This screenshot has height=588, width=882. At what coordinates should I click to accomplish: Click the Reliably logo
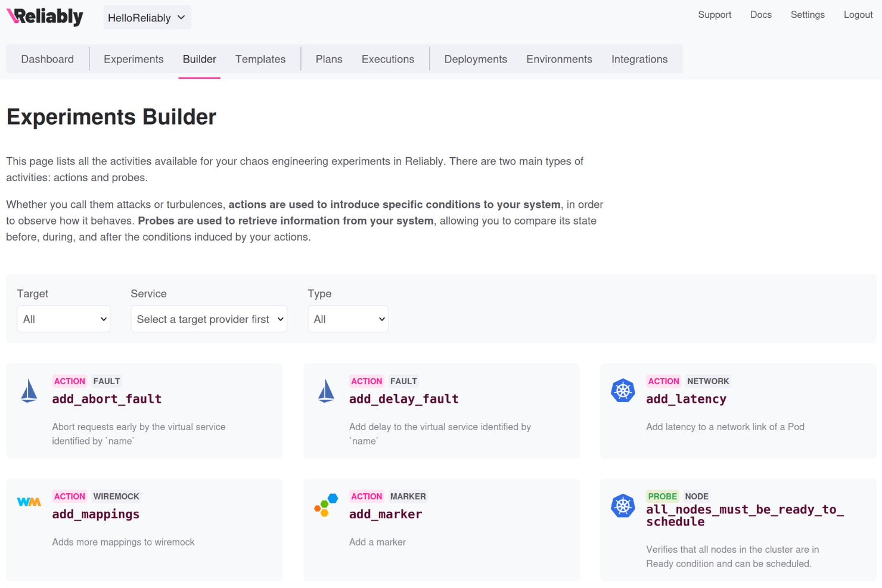coord(45,17)
